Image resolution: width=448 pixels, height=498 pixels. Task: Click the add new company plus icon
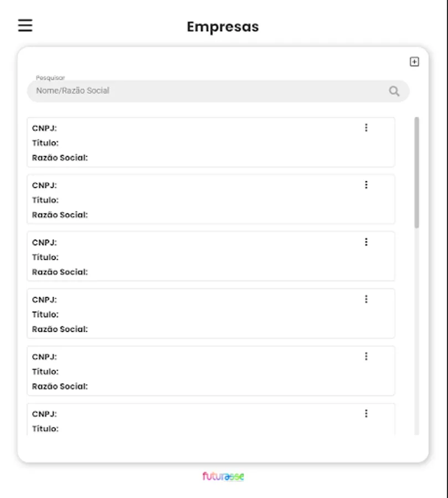414,62
